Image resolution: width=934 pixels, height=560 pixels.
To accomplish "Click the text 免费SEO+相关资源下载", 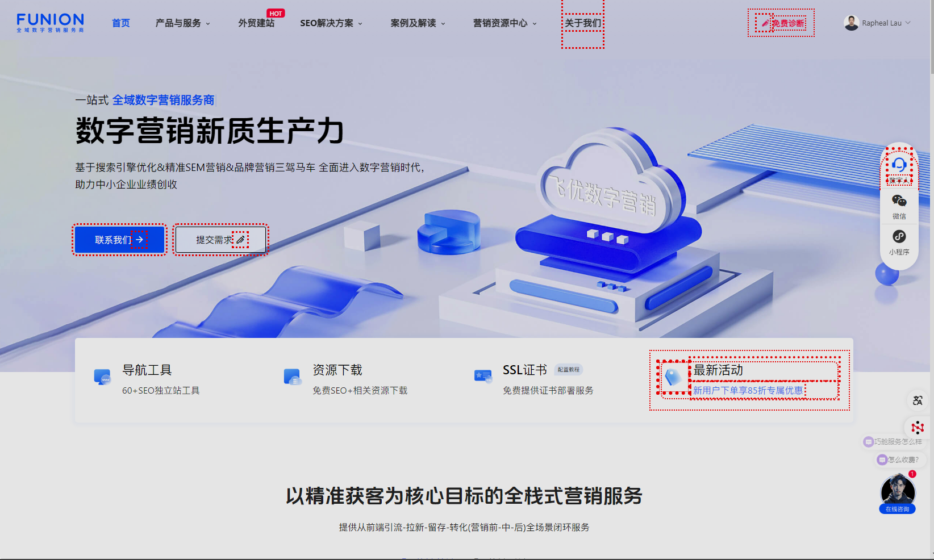I will 360,390.
